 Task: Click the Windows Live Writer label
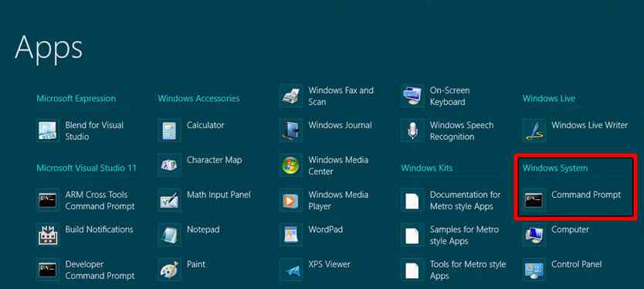589,125
